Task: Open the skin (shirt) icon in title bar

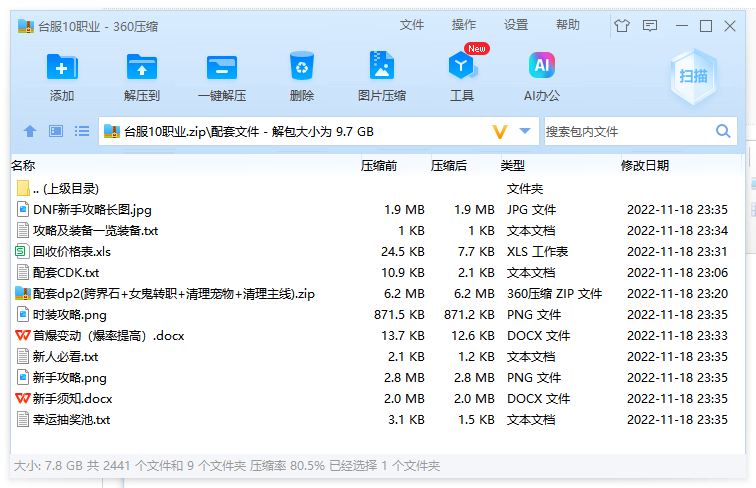Action: [622, 25]
